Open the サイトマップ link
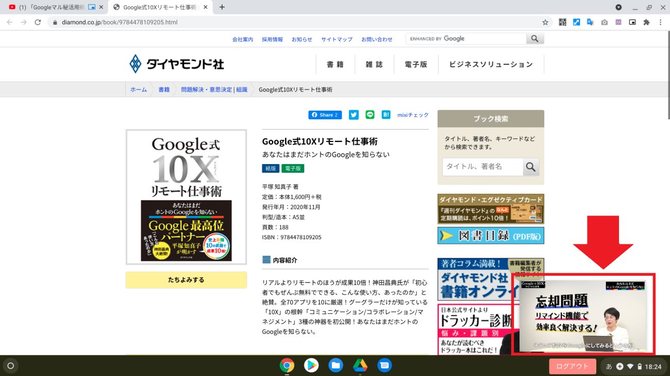Image resolution: width=670 pixels, height=376 pixels. 337,39
